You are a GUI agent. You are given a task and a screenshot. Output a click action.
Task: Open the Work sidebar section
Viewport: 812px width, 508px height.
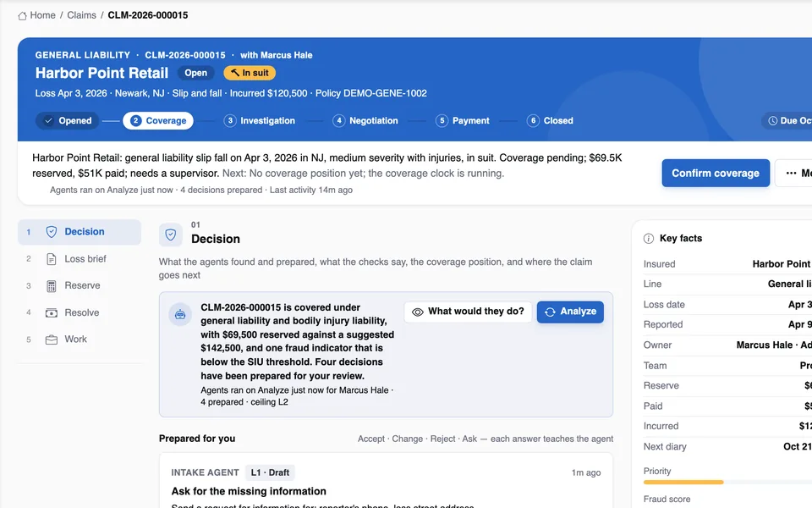pyautogui.click(x=80, y=339)
